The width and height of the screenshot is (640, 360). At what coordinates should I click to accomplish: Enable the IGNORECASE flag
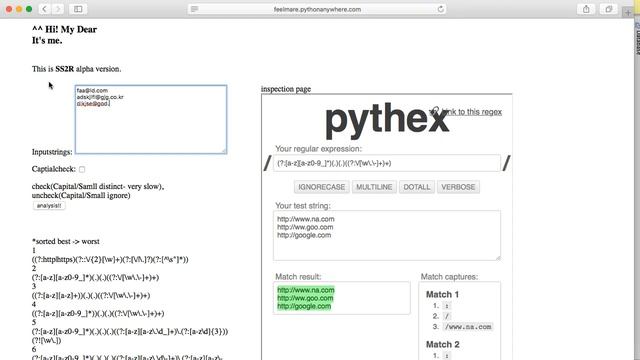[x=322, y=187]
